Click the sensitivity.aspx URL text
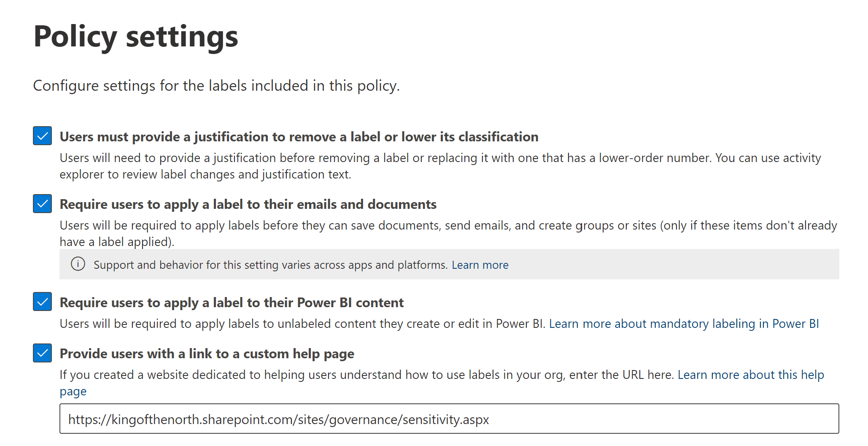Viewport: 868px width, 446px height. click(279, 419)
